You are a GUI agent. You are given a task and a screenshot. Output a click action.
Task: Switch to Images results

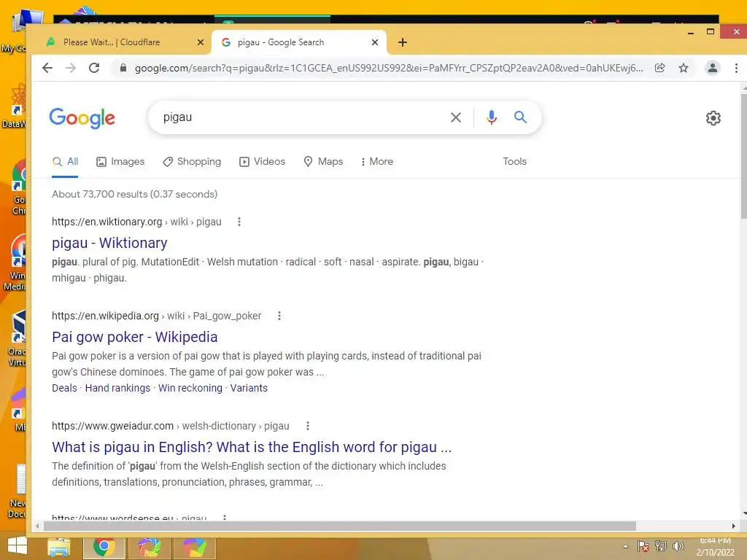point(120,161)
